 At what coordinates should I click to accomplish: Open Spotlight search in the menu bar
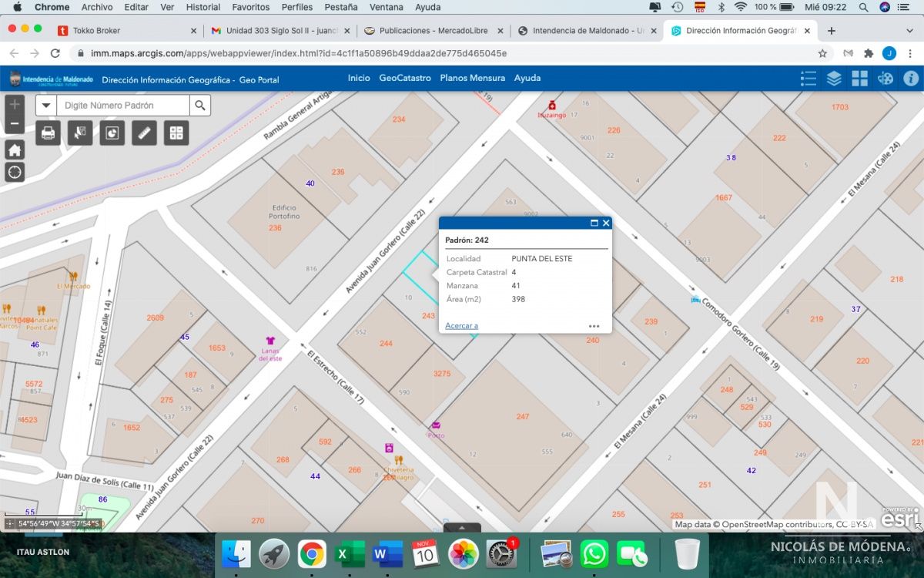coord(864,7)
